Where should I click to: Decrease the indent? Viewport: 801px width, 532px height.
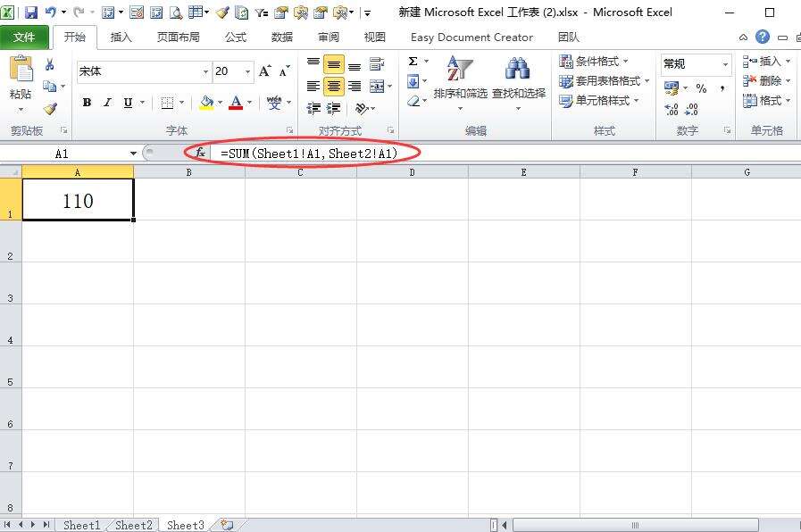(x=313, y=108)
